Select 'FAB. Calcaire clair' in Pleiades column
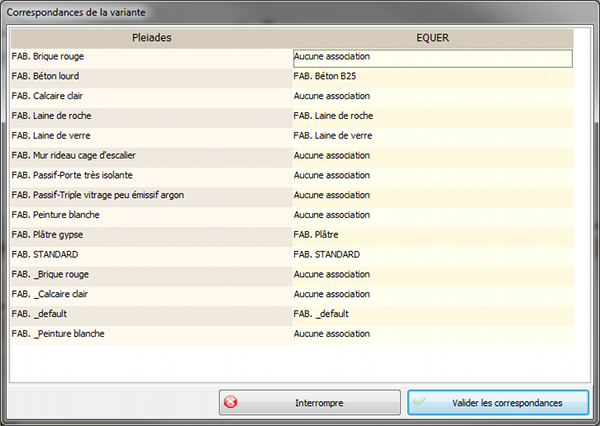This screenshot has width=600, height=426. click(x=152, y=98)
